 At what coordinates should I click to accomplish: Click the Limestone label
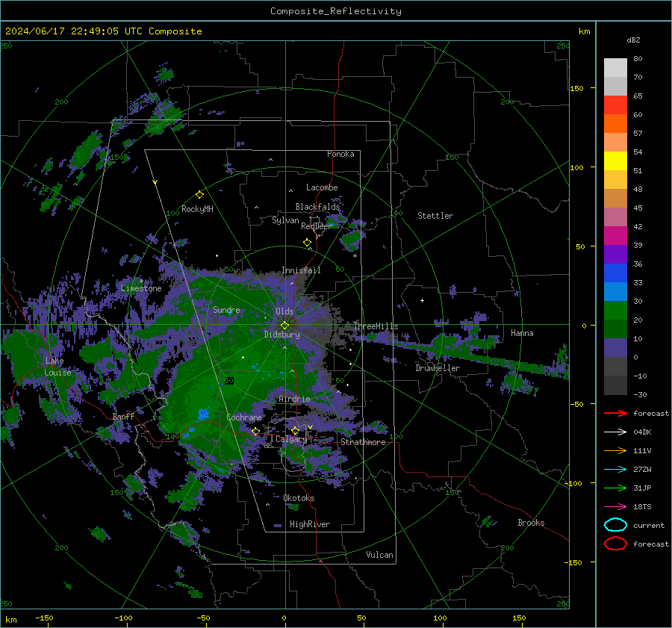[141, 288]
